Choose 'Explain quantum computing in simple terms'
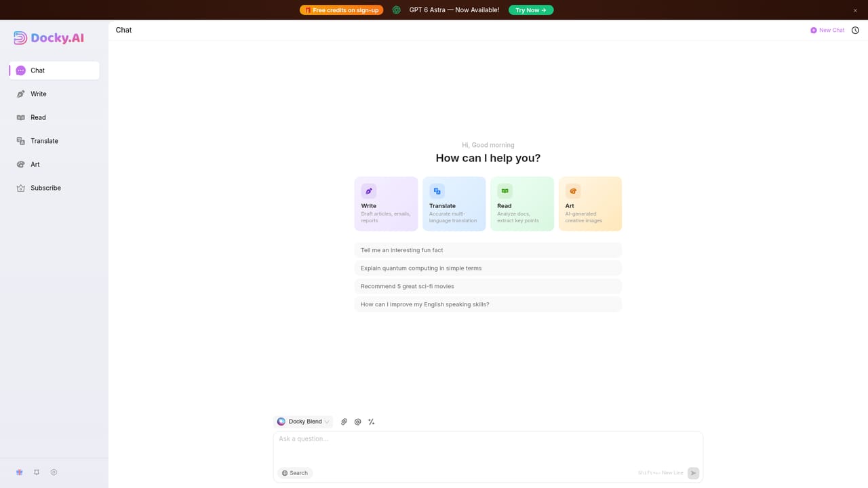This screenshot has height=488, width=868. tap(488, 268)
